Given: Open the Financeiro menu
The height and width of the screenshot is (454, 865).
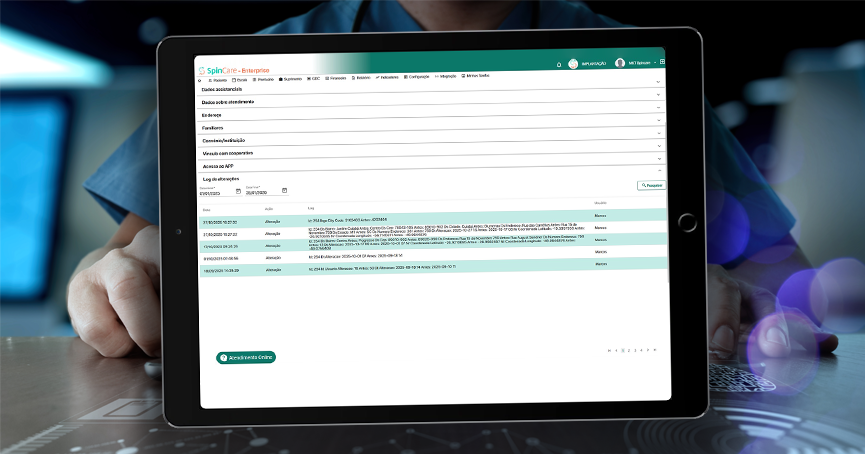Looking at the screenshot, I should [x=336, y=77].
